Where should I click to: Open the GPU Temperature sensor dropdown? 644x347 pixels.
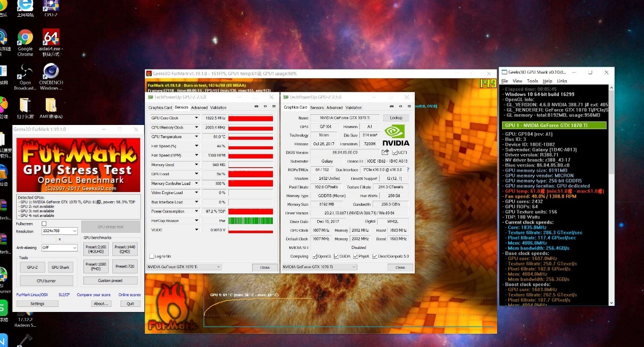(x=197, y=137)
